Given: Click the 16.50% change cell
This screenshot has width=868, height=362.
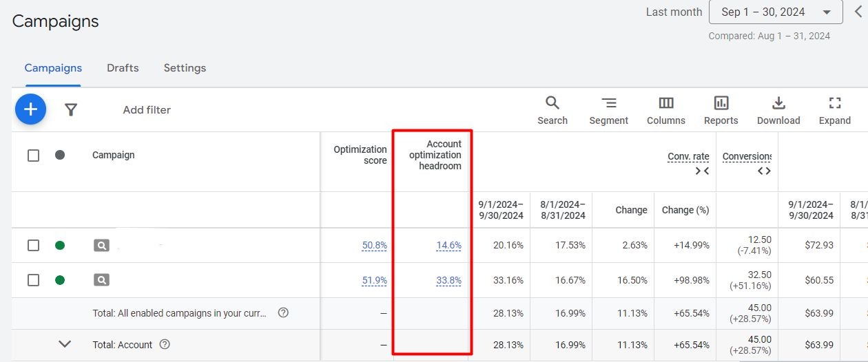Looking at the screenshot, I should pyautogui.click(x=631, y=280).
